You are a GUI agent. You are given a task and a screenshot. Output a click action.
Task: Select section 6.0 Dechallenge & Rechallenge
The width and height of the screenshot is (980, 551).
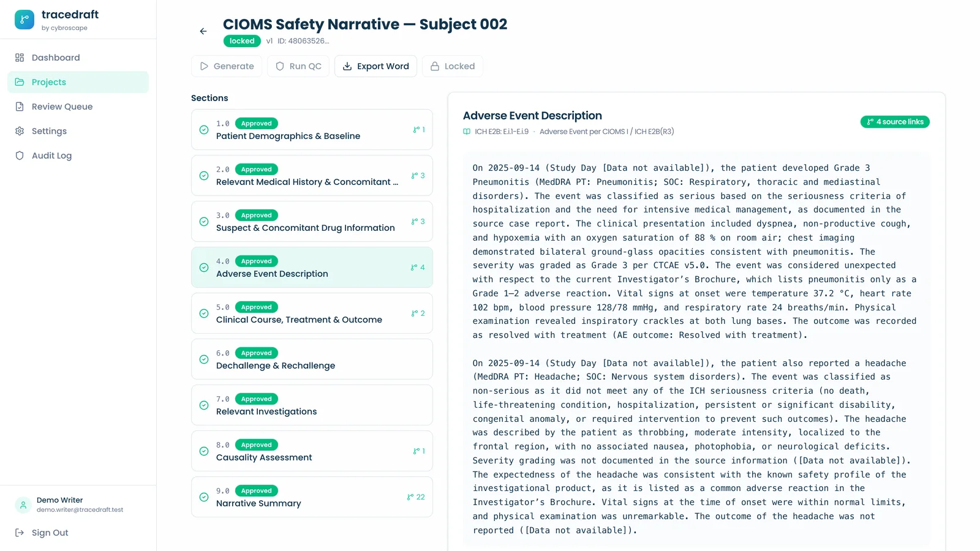312,359
